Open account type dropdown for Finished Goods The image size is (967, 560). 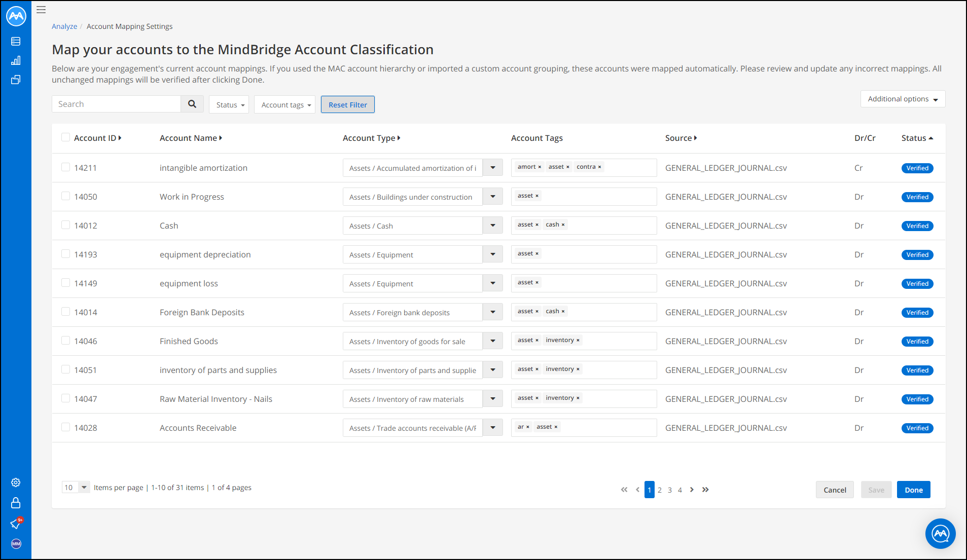493,341
